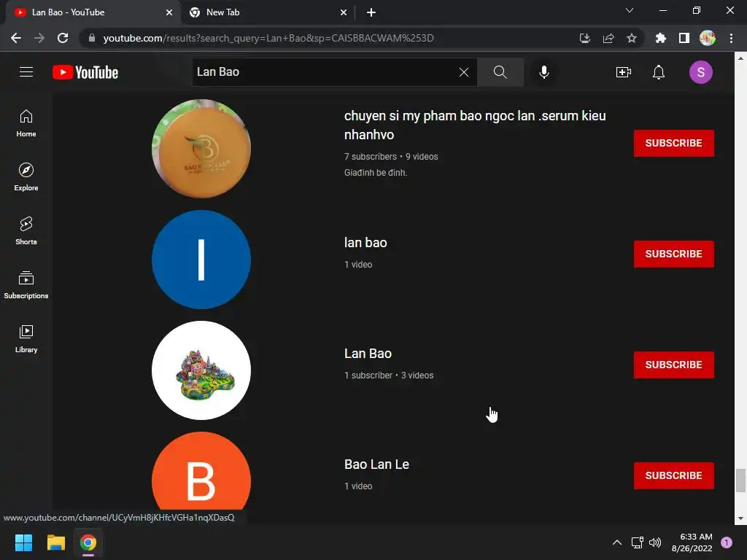
Task: Open the volume control in tray
Action: 655,542
